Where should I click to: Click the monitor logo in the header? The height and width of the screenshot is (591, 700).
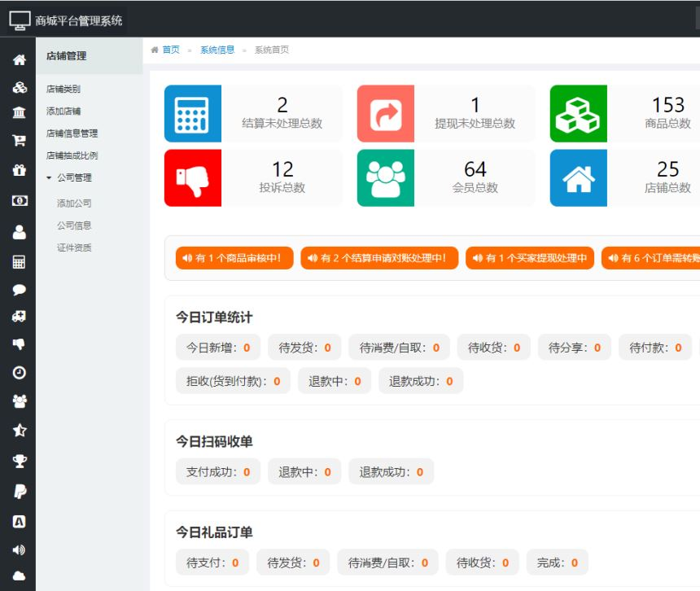[20, 20]
